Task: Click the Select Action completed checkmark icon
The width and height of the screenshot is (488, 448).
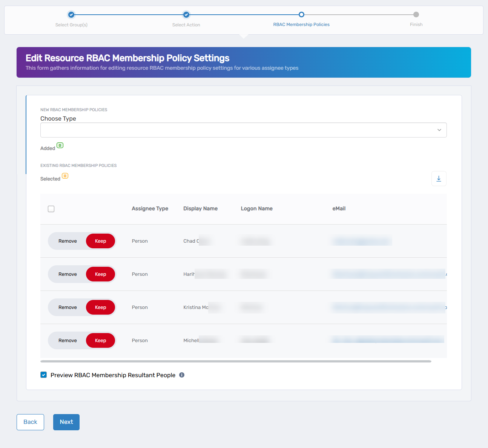Action: click(186, 14)
